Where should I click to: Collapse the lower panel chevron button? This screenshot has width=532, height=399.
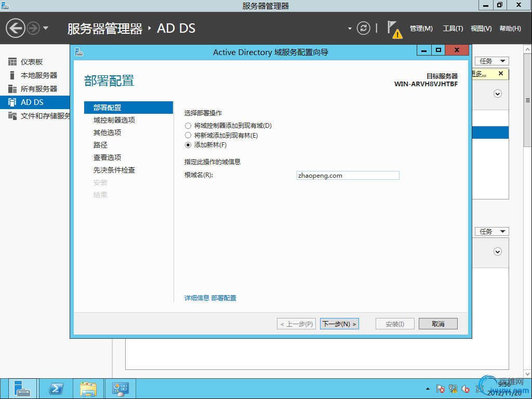[497, 252]
